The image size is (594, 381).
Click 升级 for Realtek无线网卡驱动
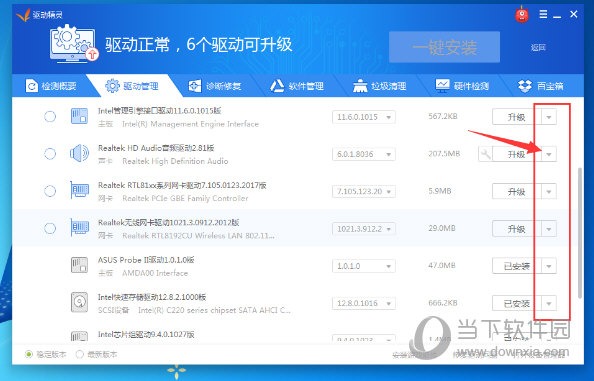click(517, 229)
